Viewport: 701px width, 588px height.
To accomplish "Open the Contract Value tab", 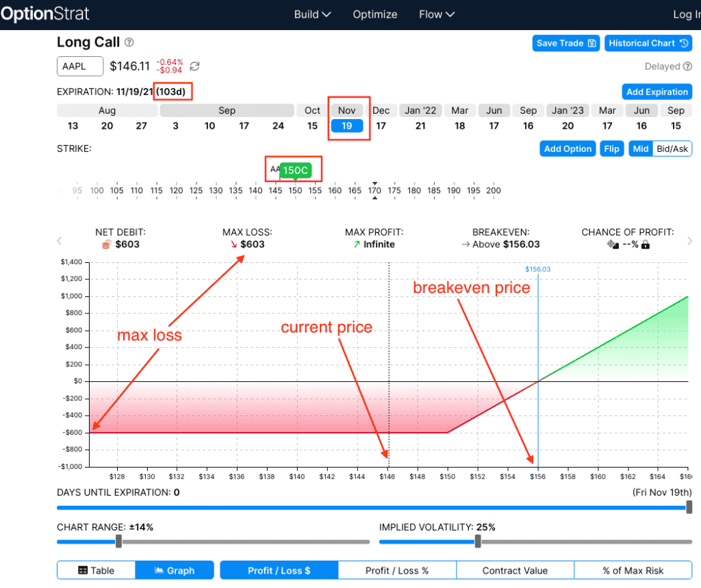I will [515, 570].
